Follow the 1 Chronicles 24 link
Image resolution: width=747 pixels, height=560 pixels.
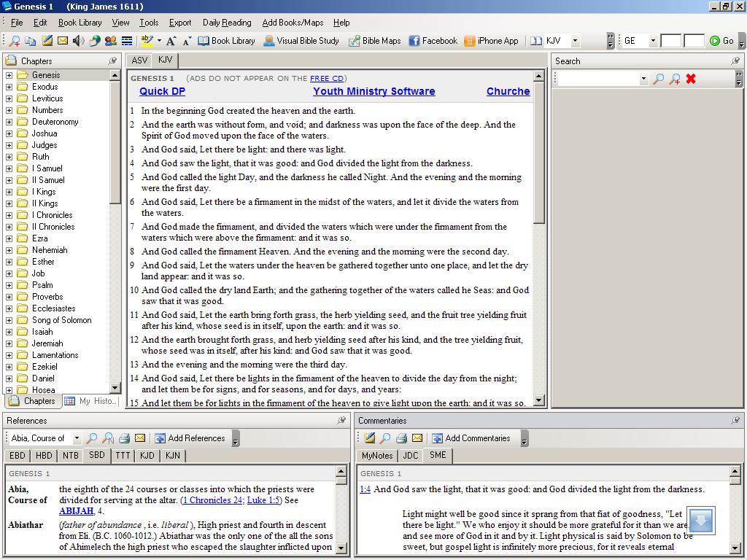pyautogui.click(x=212, y=500)
